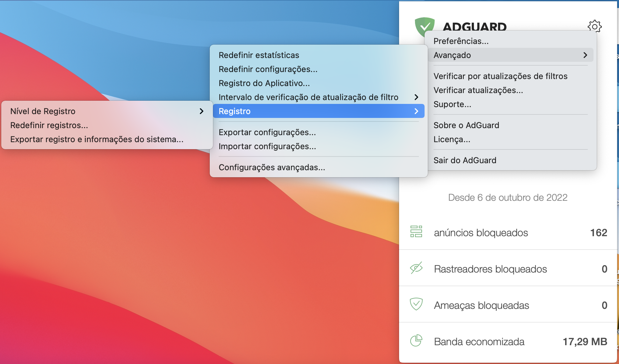Open Preferências... from the gear menu
This screenshot has height=364, width=619.
click(x=511, y=41)
